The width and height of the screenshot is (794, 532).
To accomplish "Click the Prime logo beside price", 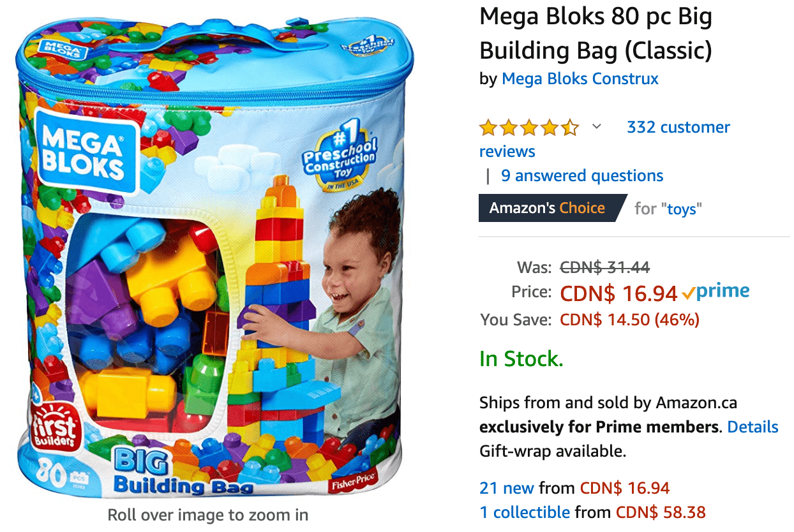I will [715, 292].
